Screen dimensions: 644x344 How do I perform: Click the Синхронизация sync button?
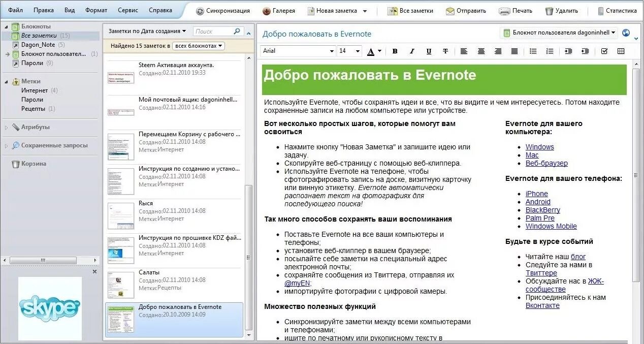point(223,11)
